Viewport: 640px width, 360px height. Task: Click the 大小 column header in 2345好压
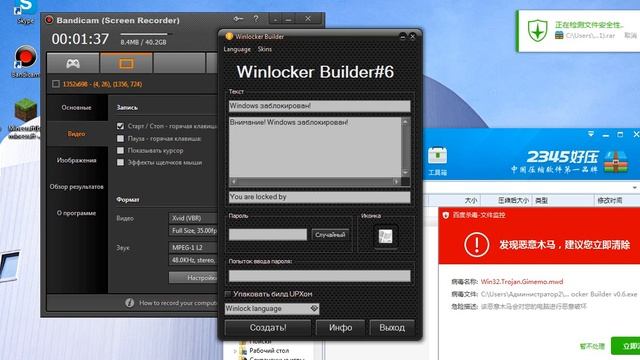coord(470,200)
